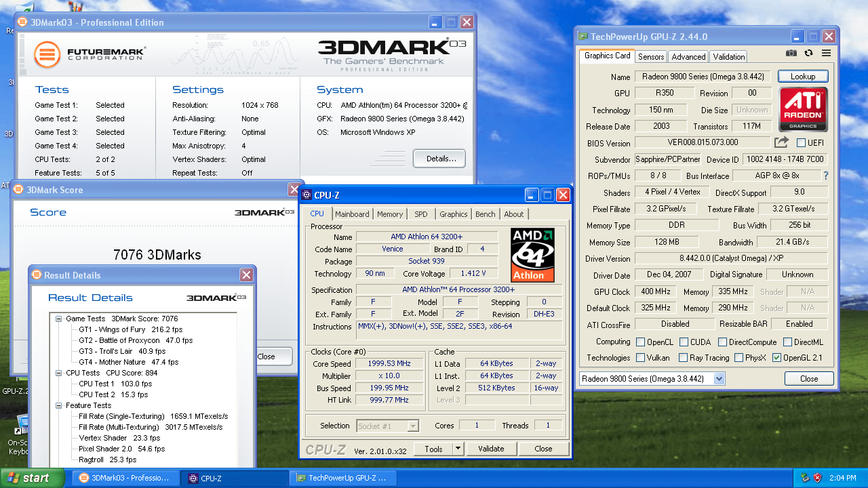868x488 pixels.
Task: Collapse the Feature Tests tree node
Action: point(59,405)
